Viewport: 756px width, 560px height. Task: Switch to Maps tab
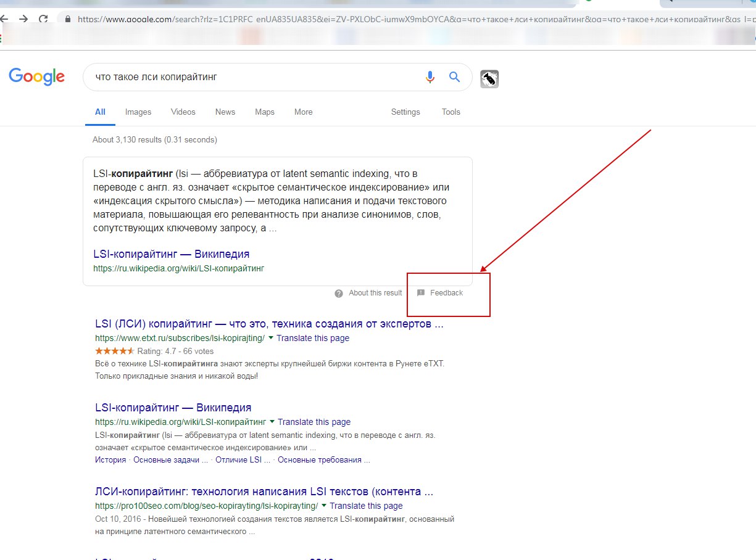pyautogui.click(x=265, y=112)
